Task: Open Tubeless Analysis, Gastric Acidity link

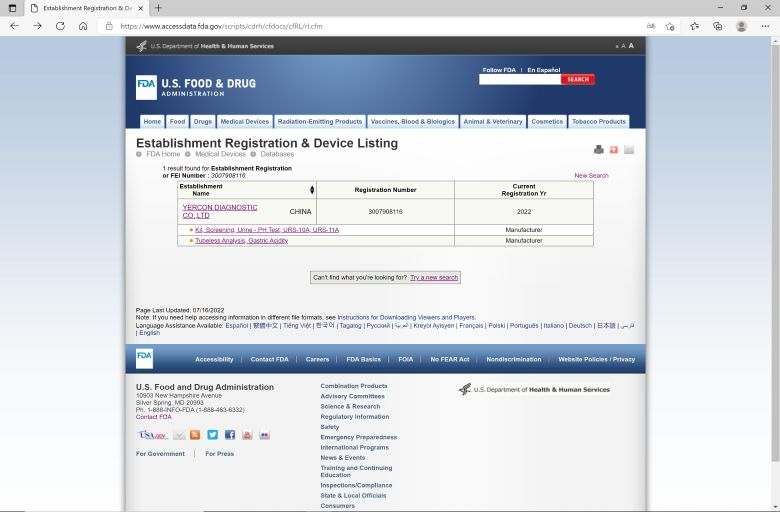Action: (x=241, y=240)
